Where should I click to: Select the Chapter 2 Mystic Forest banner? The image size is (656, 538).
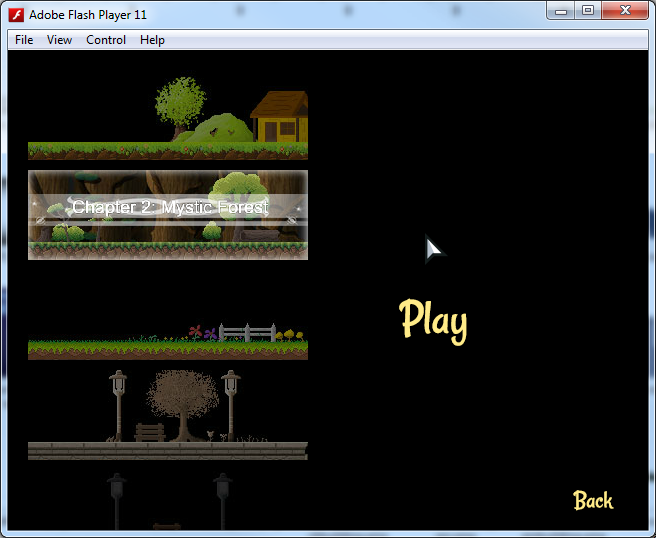coord(168,214)
